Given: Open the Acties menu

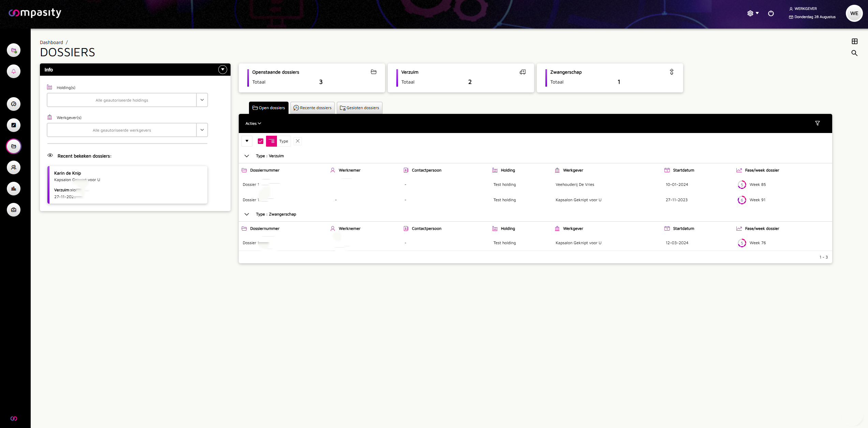Looking at the screenshot, I should 253,123.
